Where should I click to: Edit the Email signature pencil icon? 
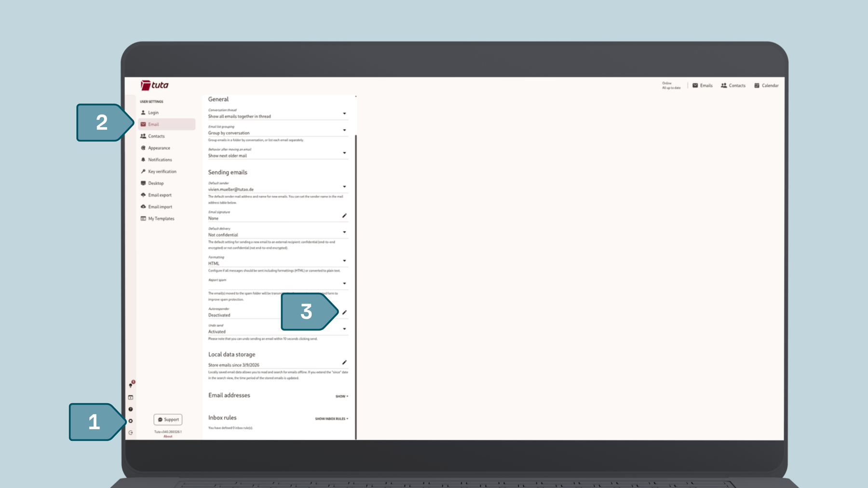pos(344,216)
